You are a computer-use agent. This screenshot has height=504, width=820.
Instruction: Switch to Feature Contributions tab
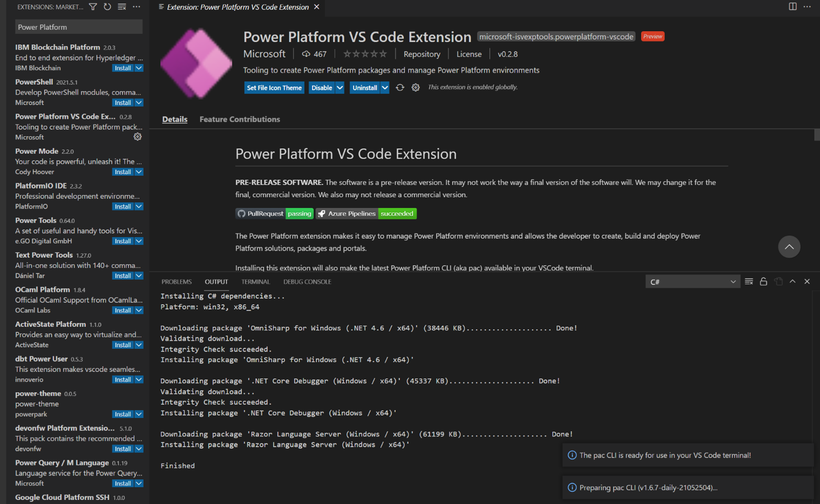click(x=239, y=119)
